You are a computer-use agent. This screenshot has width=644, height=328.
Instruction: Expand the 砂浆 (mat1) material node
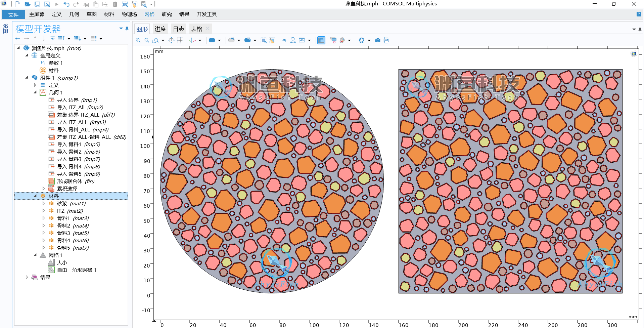click(44, 203)
